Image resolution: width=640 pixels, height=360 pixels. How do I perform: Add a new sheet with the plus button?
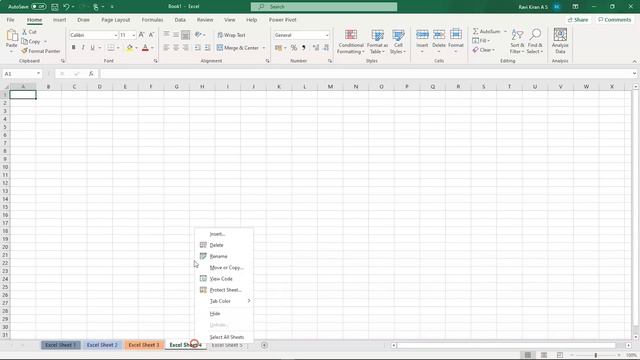264,345
